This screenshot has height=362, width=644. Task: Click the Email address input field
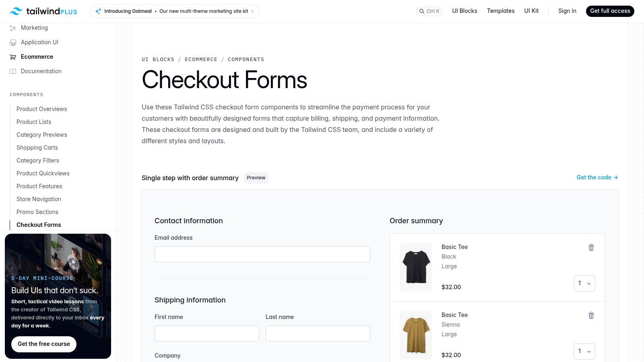(x=262, y=254)
